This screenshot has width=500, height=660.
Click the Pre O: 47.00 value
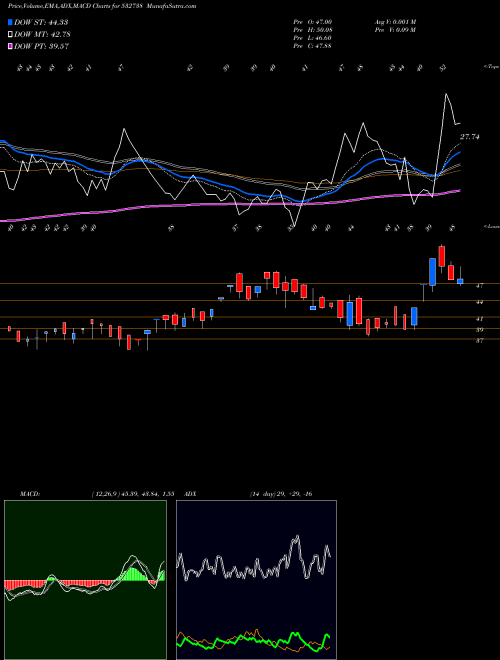pyautogui.click(x=312, y=22)
